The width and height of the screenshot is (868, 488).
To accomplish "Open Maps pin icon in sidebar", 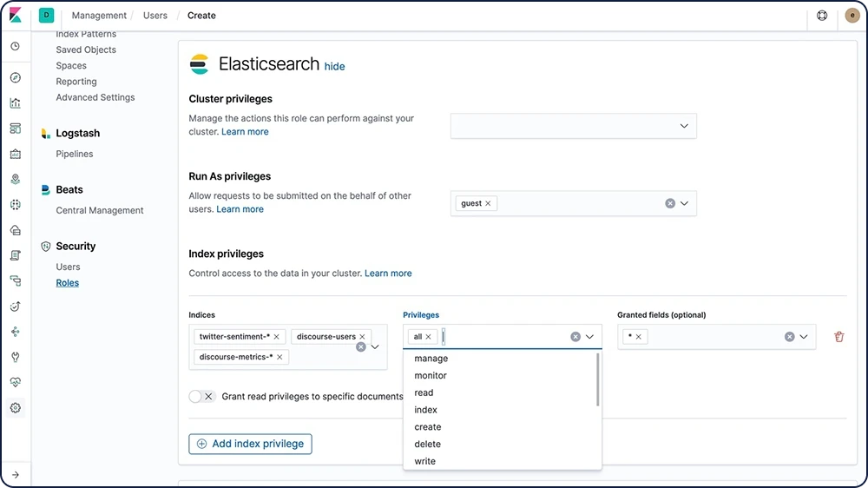I will [x=16, y=179].
